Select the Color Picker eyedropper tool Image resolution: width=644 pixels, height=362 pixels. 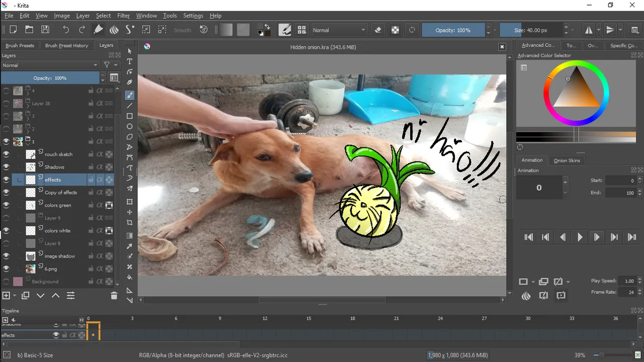click(x=129, y=246)
